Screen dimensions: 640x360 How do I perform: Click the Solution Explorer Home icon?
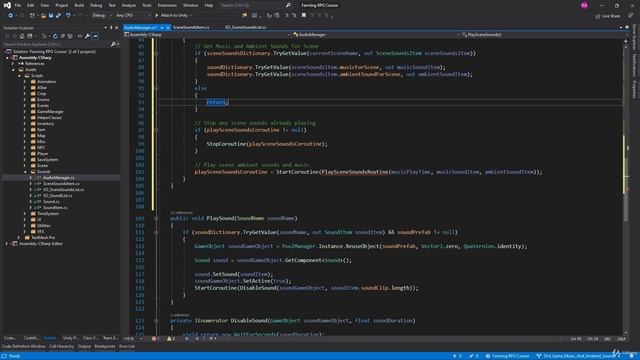pyautogui.click(x=22, y=36)
